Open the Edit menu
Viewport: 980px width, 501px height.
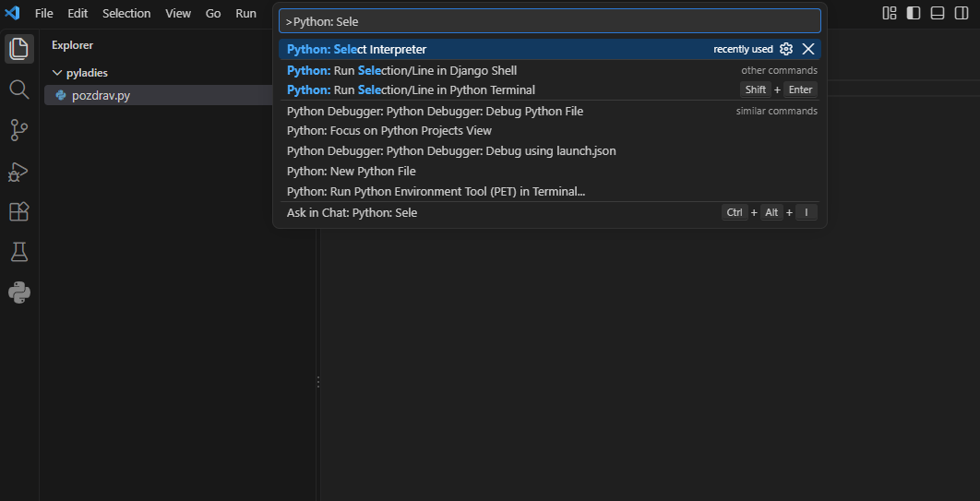(x=78, y=13)
